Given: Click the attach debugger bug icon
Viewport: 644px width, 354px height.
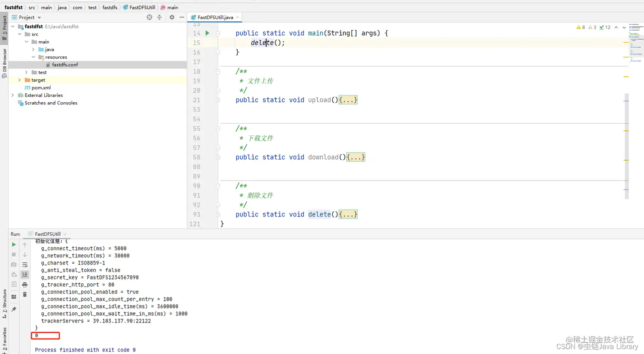Looking at the screenshot, I should (x=14, y=274).
